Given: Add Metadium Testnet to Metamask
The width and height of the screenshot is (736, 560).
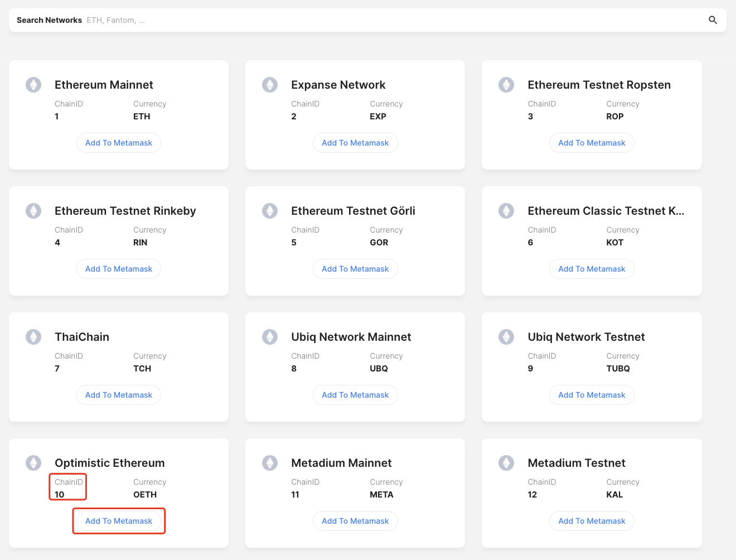Looking at the screenshot, I should (592, 521).
